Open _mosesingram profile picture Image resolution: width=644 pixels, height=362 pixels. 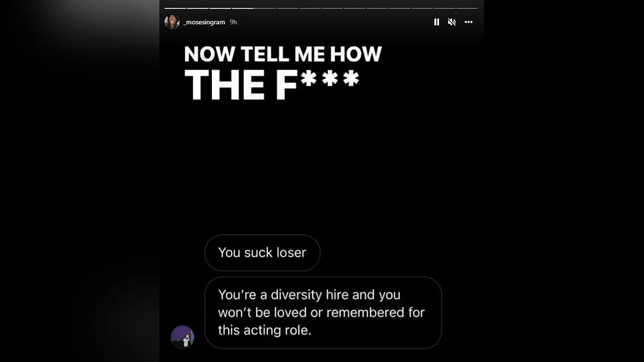172,22
